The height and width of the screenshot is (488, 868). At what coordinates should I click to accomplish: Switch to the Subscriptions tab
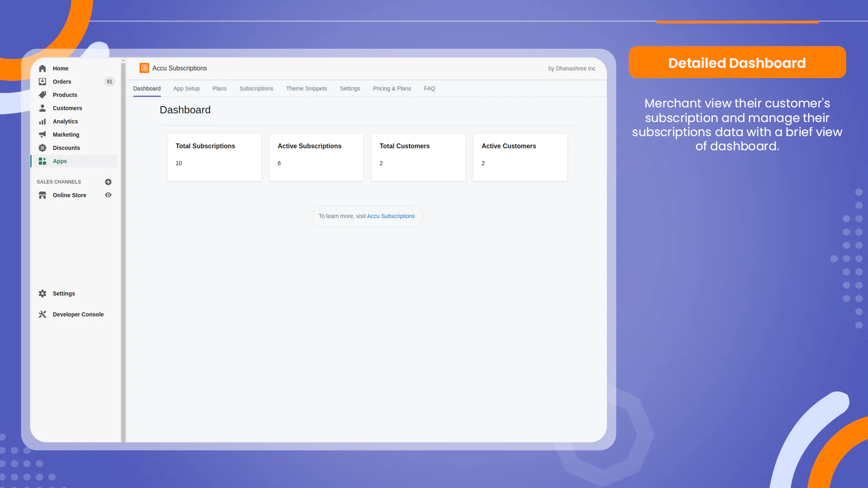point(256,88)
